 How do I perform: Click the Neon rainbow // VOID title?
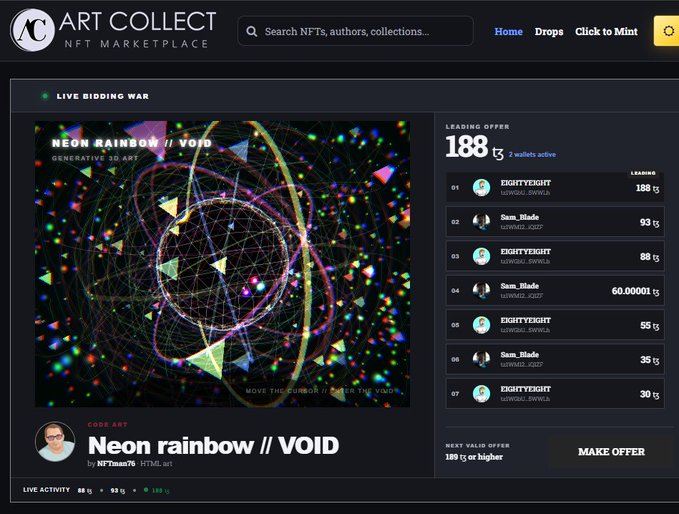[x=213, y=445]
